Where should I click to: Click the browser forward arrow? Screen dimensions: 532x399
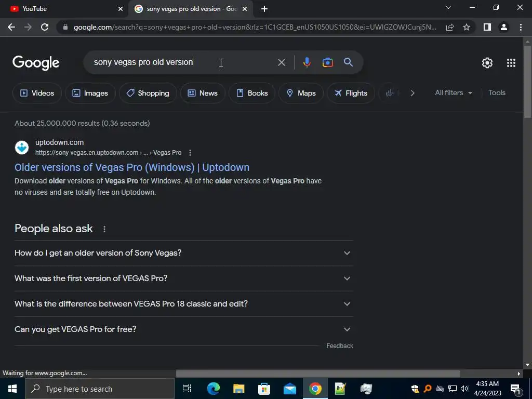point(28,27)
